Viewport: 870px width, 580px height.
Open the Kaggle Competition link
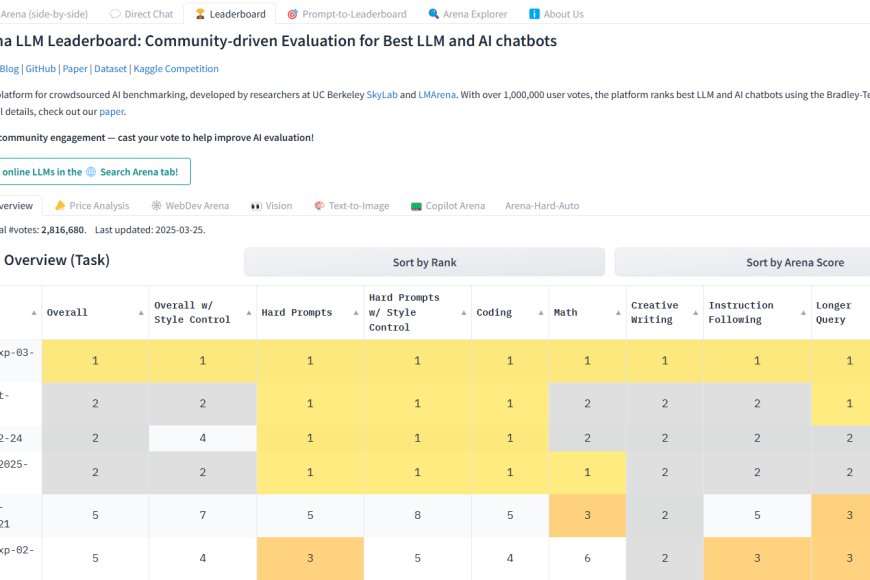tap(176, 69)
